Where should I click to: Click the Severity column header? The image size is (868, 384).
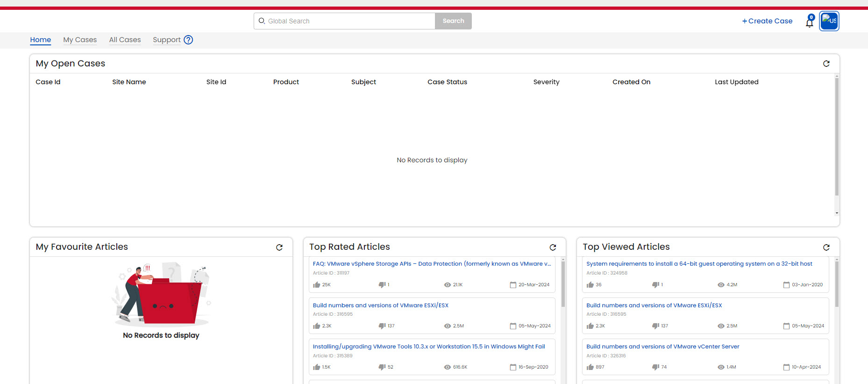[546, 82]
